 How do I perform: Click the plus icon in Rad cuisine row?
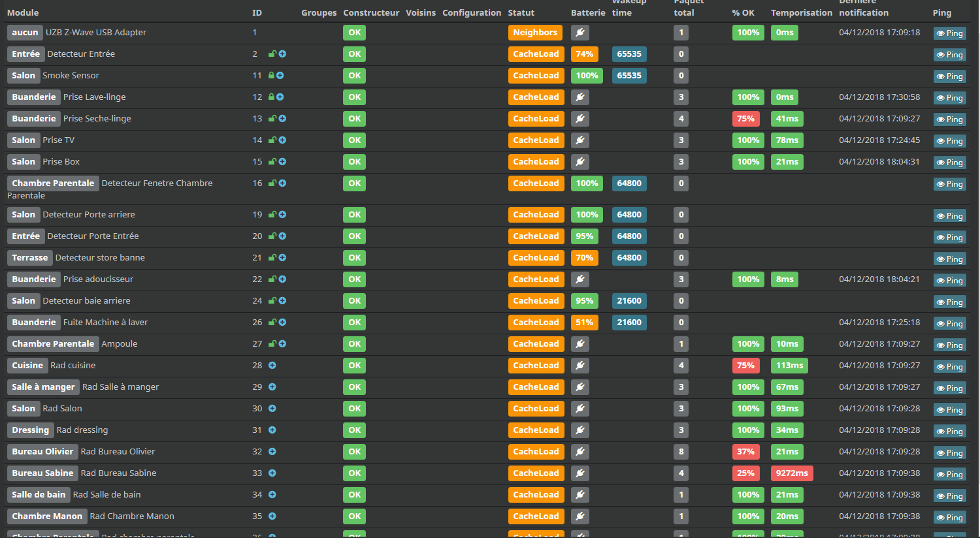point(272,366)
